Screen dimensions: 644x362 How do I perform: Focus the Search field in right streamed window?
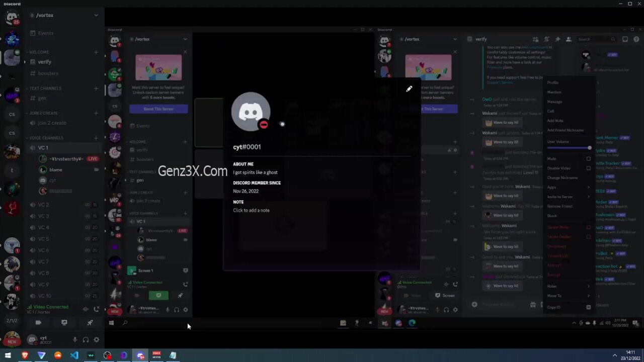[596, 39]
